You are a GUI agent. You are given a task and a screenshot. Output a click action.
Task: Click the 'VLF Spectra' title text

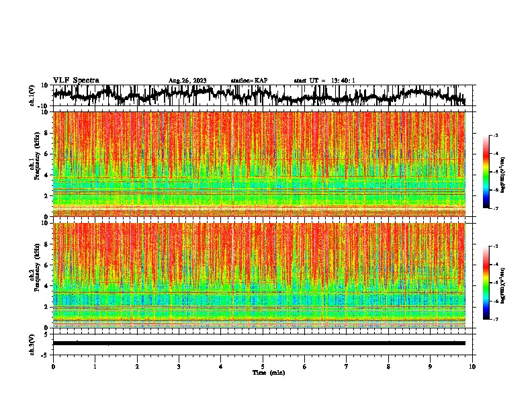point(76,81)
